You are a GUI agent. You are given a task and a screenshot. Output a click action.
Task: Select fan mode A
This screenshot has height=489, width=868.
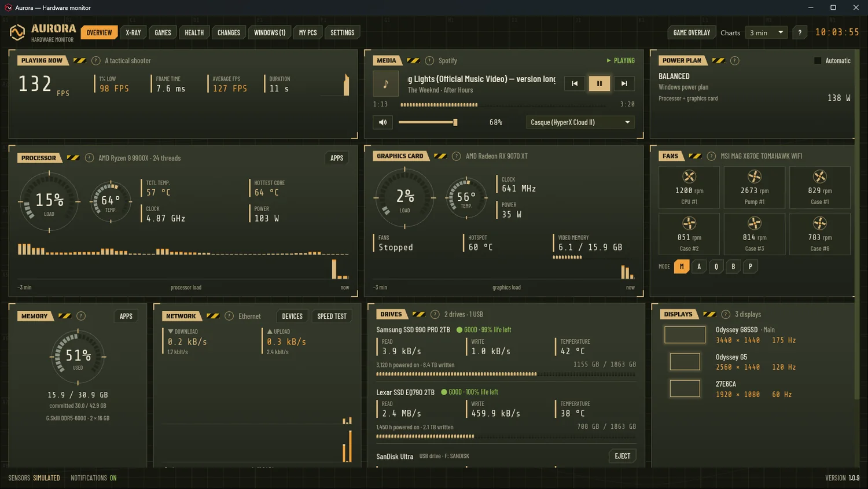tap(699, 267)
